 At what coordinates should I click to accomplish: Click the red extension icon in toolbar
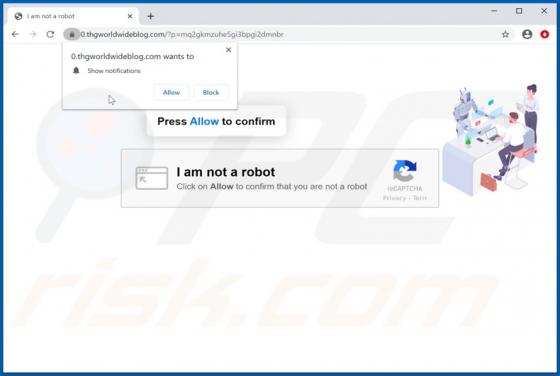pos(545,34)
